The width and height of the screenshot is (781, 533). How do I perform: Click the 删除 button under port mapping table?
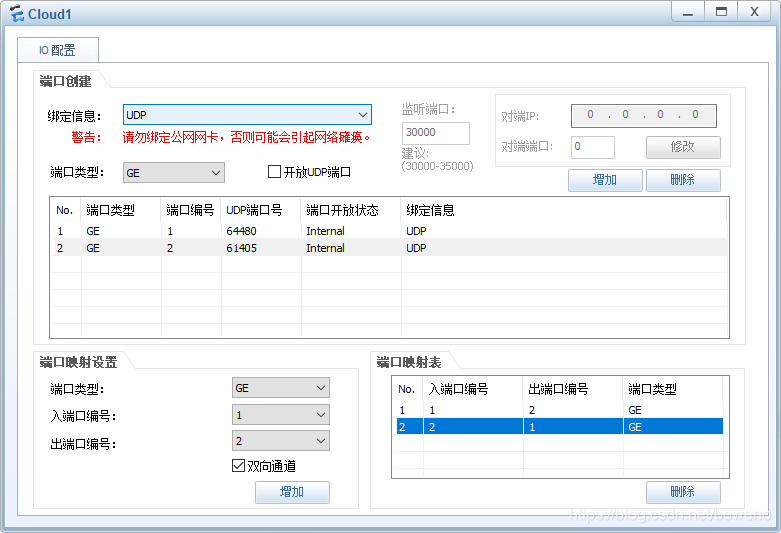pyautogui.click(x=683, y=492)
